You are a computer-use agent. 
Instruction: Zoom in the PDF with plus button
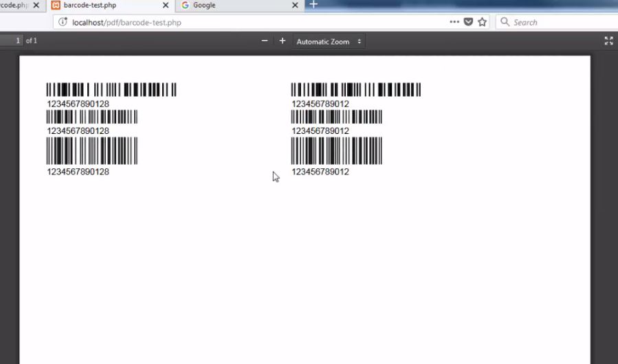(x=283, y=41)
